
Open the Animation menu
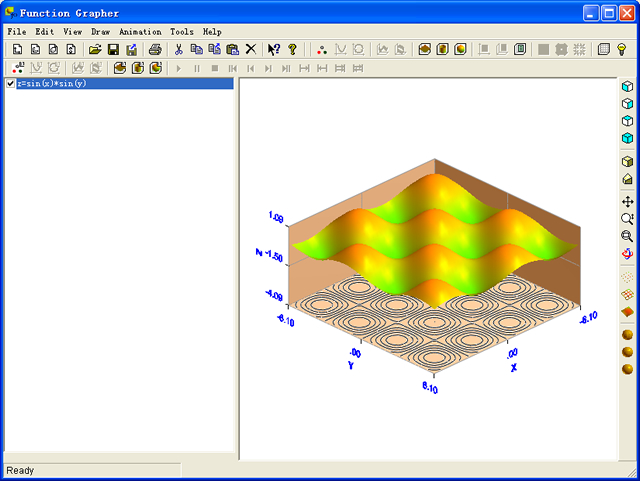140,32
